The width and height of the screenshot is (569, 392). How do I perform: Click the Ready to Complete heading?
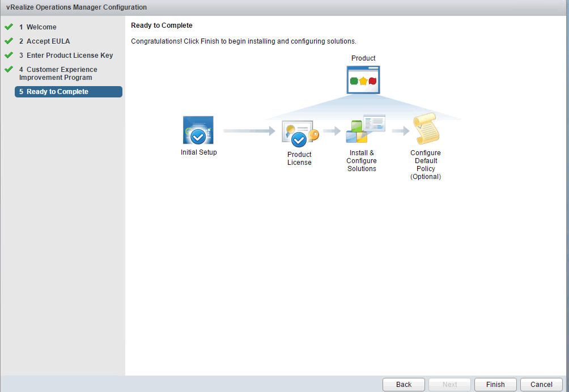tap(162, 25)
